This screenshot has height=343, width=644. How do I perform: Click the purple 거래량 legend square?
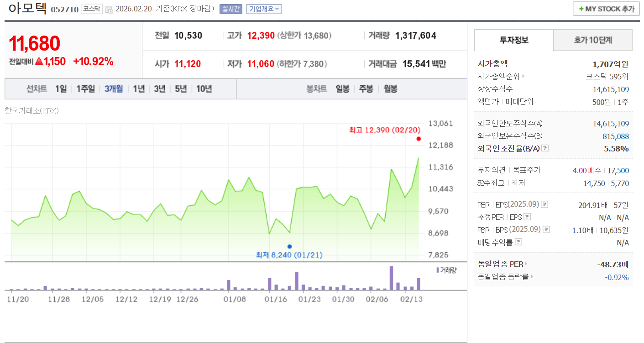tap(438, 270)
